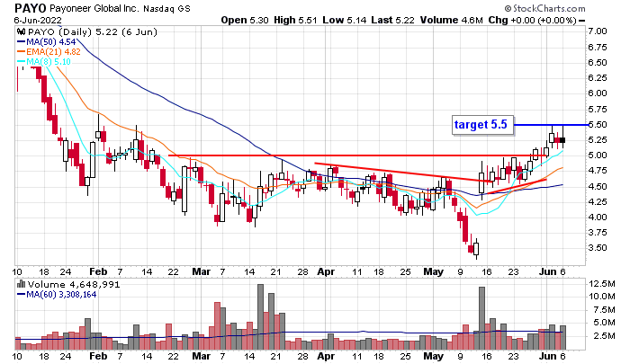Click the 2.5M volume axis label
This screenshot has width=630, height=364.
point(604,335)
